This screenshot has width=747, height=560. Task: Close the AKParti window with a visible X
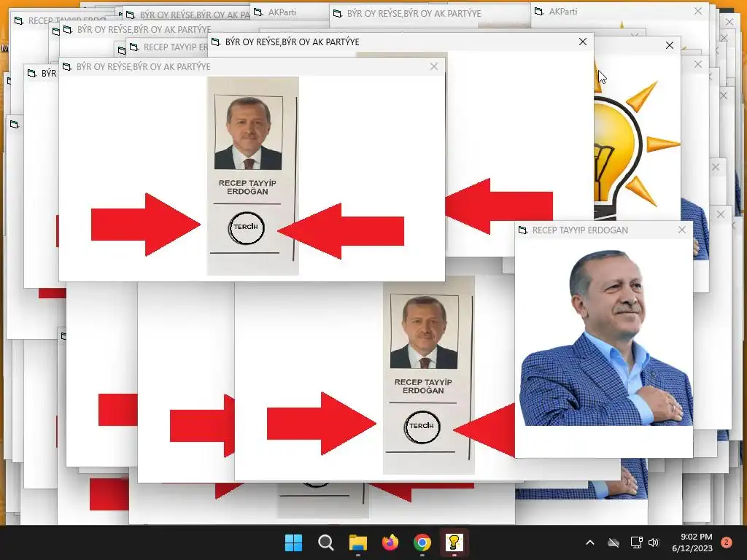[x=698, y=11]
